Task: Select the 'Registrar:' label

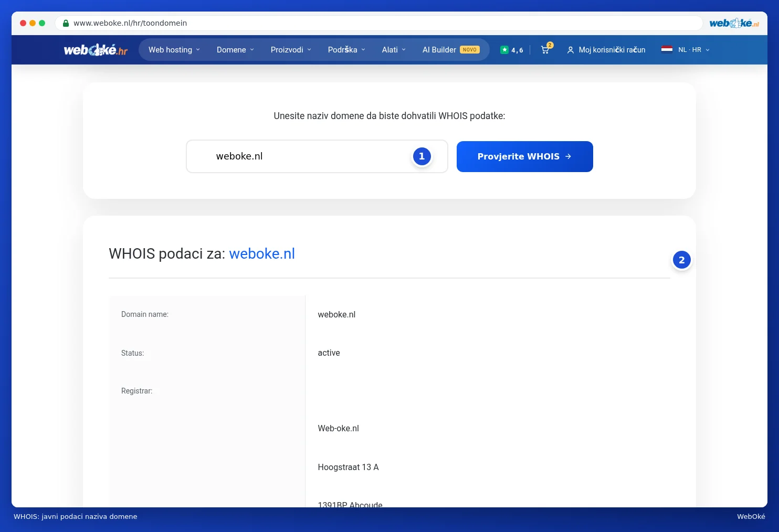Action: [x=137, y=391]
